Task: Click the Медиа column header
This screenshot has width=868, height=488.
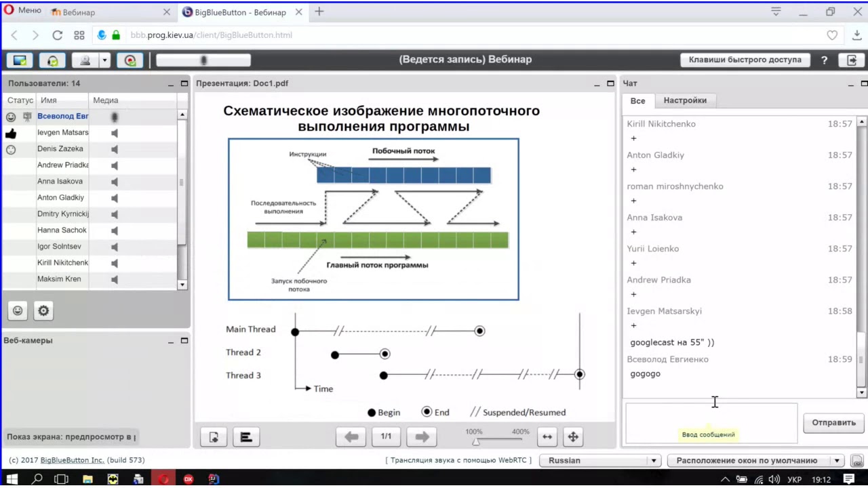Action: (132, 100)
